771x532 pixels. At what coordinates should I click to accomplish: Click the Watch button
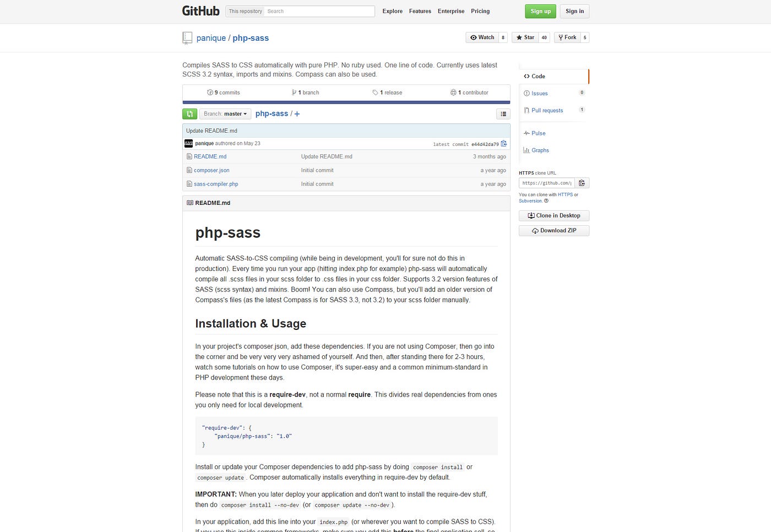[x=482, y=37]
